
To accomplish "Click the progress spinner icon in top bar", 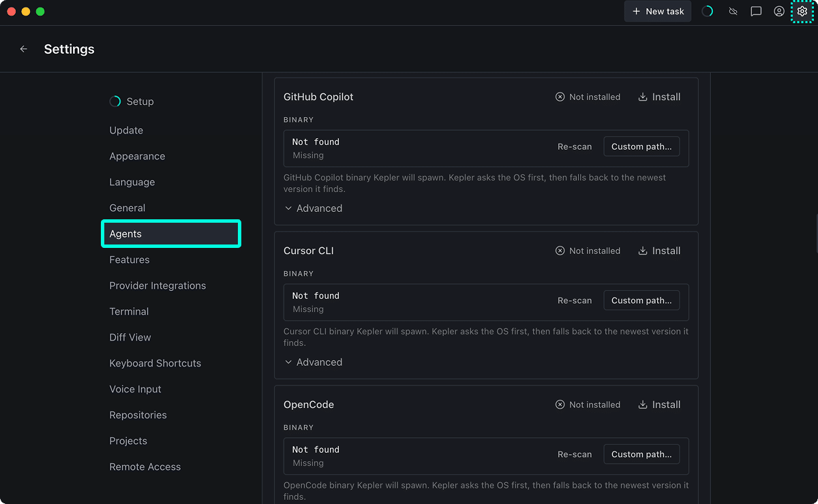I will click(x=708, y=12).
